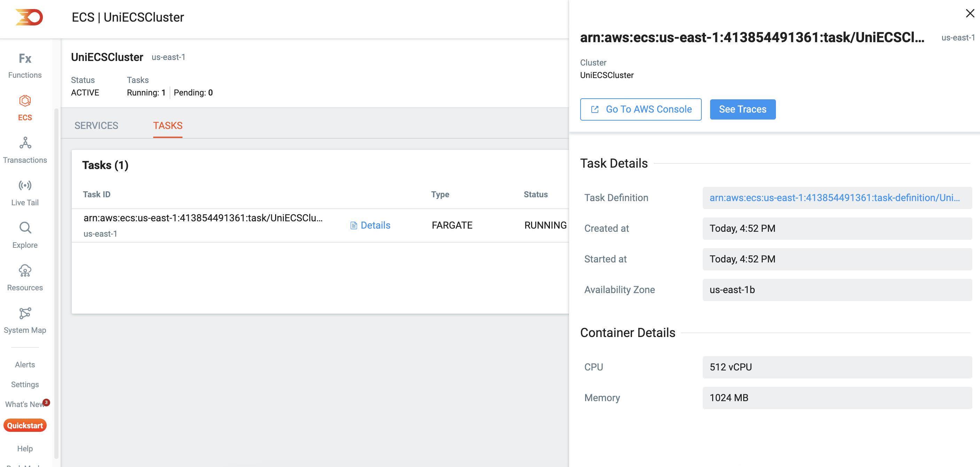The image size is (980, 467).
Task: Open the Resources cloud icon
Action: pyautogui.click(x=25, y=270)
